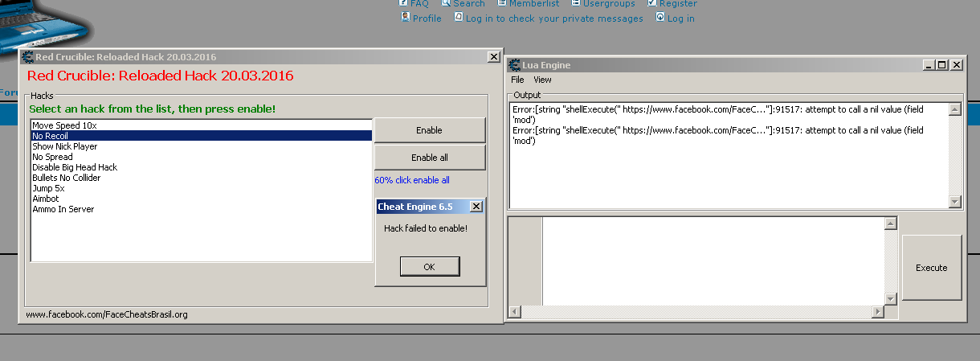Select Move Speed 10x in hack list
This screenshot has width=980, height=361.
tap(64, 125)
